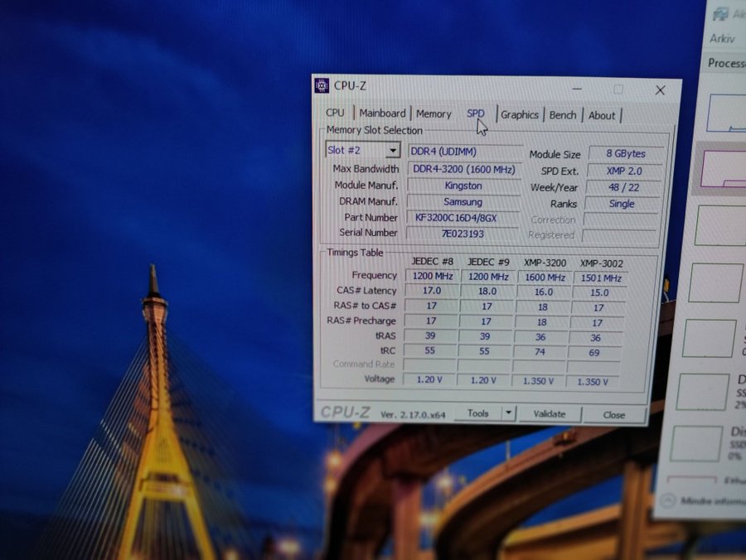This screenshot has width=746, height=560.
Task: Click the Validate button
Action: (549, 414)
